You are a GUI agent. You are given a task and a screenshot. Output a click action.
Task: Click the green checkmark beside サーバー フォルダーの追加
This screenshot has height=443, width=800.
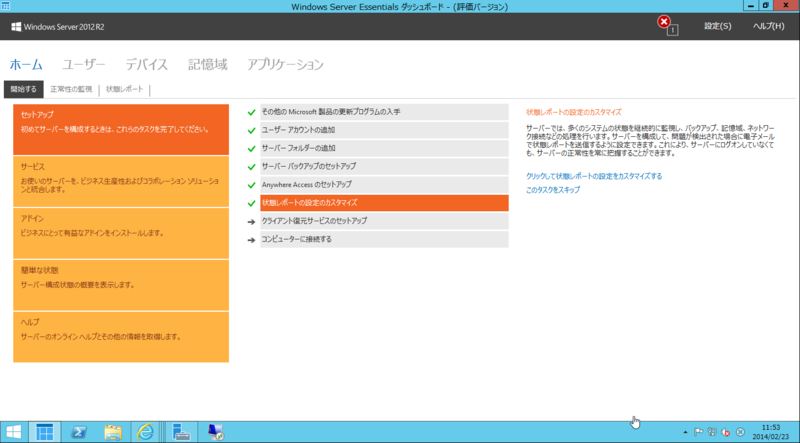[251, 149]
